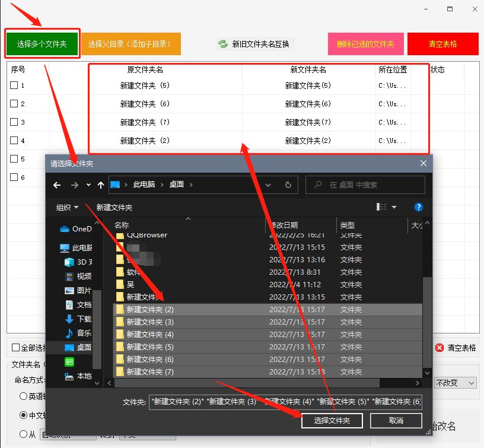Tick the checkbox for row 5

click(x=14, y=158)
